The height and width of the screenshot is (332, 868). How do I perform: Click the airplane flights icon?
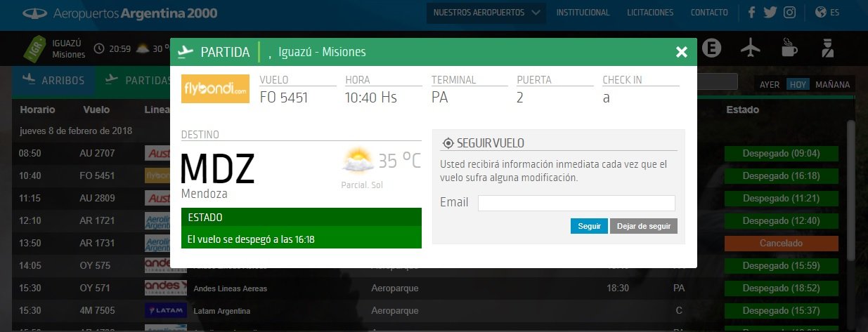(x=751, y=48)
